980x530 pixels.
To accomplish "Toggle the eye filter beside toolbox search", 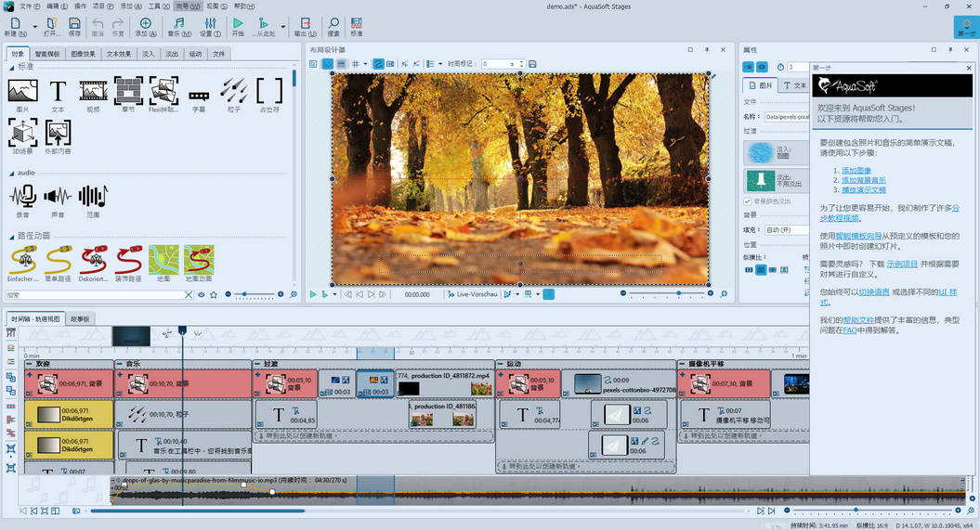I will tap(201, 294).
